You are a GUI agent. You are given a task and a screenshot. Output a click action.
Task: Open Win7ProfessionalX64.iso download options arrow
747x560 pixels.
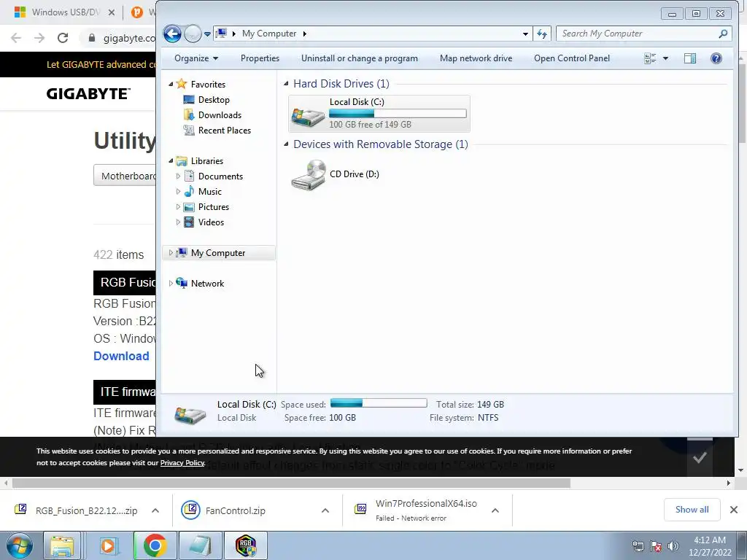tap(495, 510)
